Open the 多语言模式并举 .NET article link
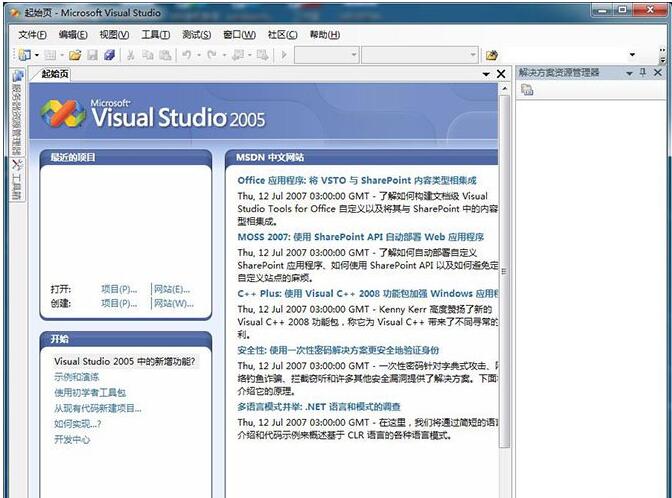Screen dimensions: 672x498 pyautogui.click(x=319, y=407)
